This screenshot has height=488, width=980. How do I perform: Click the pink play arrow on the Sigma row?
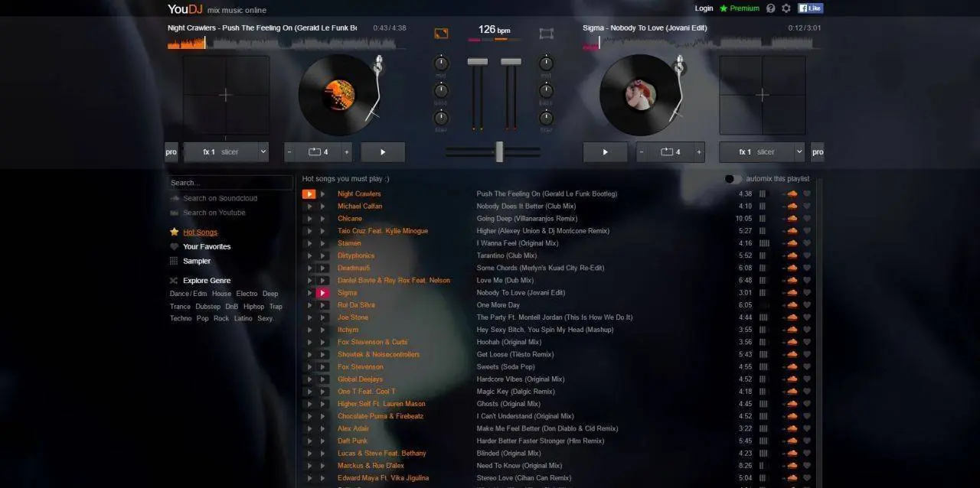point(322,293)
